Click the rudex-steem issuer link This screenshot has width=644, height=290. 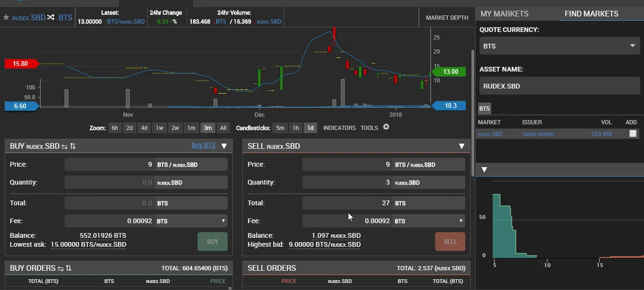point(538,134)
